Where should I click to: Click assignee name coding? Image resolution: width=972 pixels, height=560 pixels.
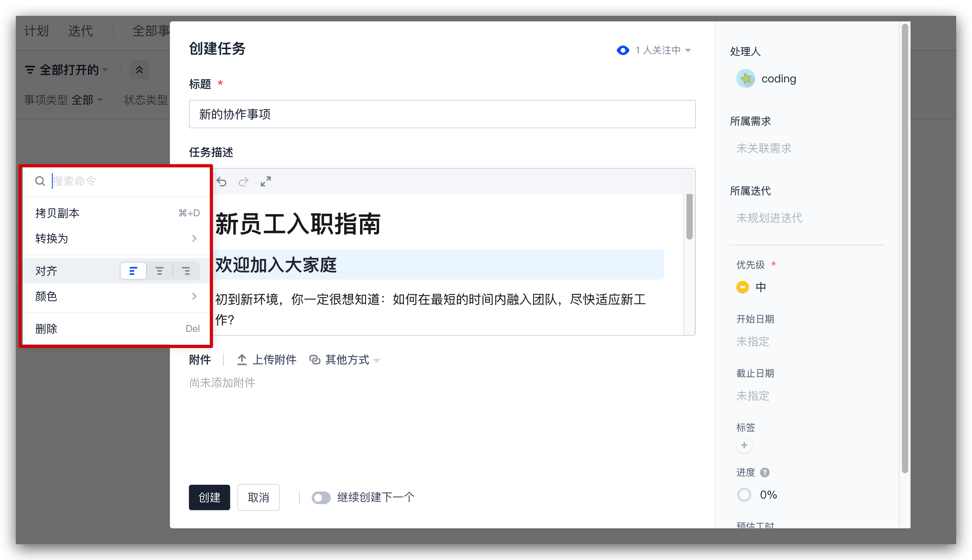(x=779, y=78)
